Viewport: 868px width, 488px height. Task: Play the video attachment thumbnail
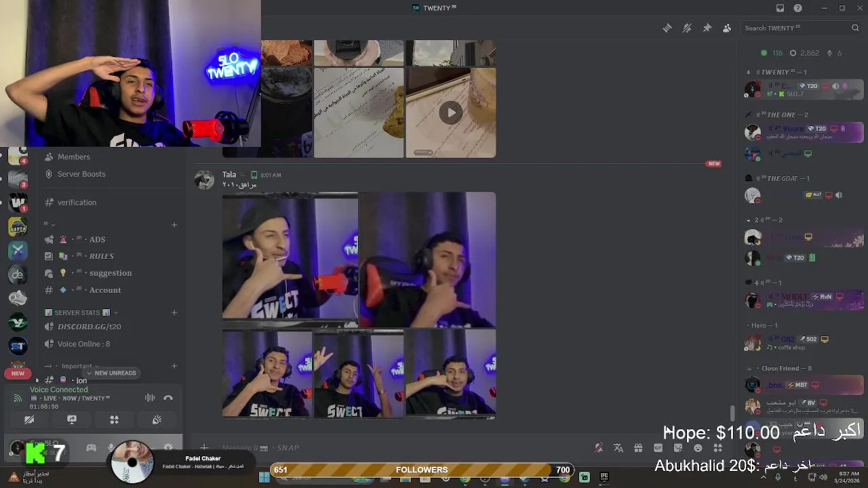tap(451, 113)
